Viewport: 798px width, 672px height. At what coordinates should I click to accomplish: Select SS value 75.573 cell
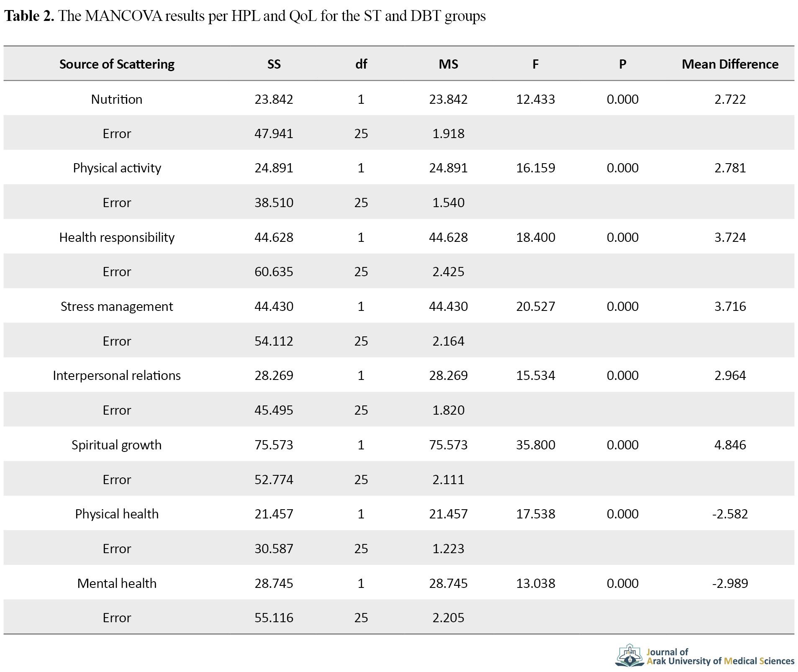pos(274,445)
